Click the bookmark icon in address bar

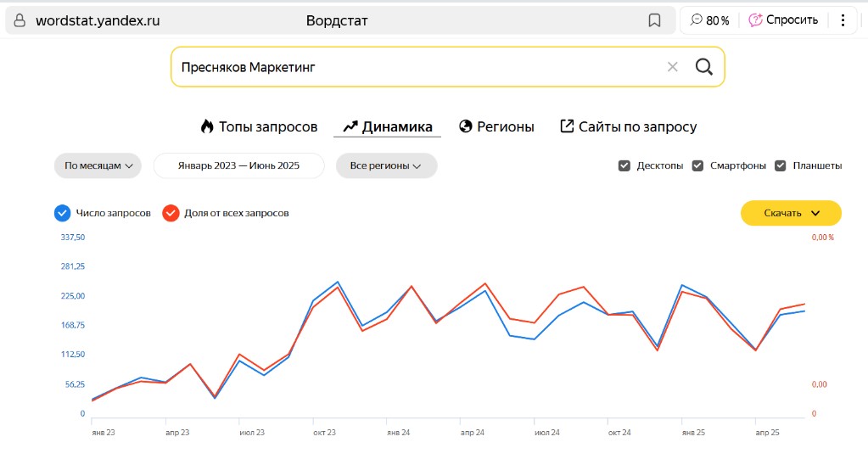pyautogui.click(x=654, y=20)
